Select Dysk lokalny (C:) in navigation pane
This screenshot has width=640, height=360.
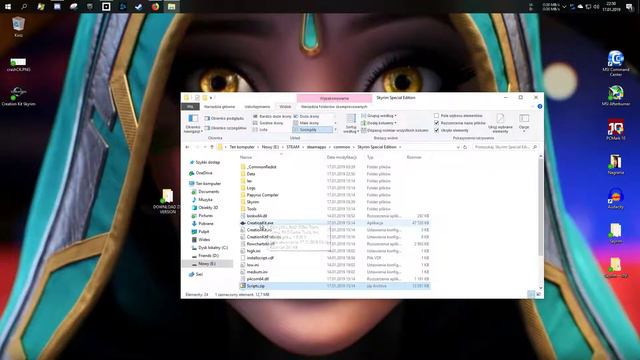[x=213, y=247]
